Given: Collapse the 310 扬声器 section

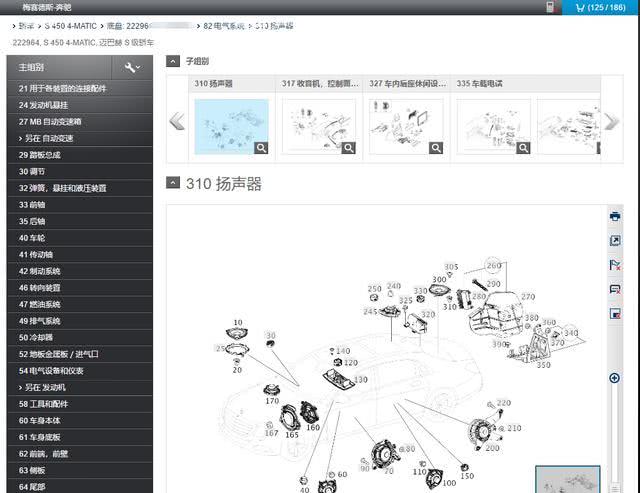Looking at the screenshot, I should [x=173, y=182].
